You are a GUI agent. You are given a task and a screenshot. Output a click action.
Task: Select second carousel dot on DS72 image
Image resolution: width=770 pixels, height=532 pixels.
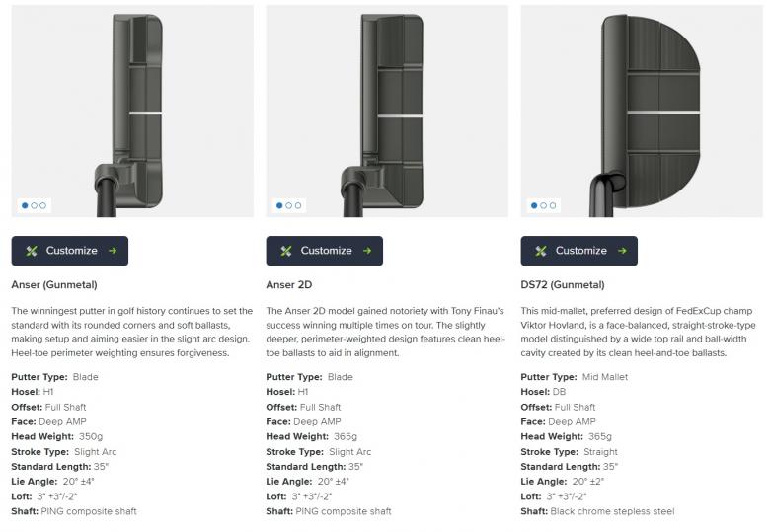[544, 205]
